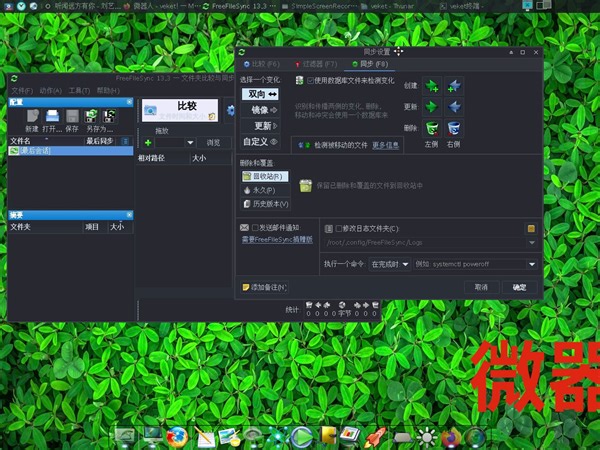600x450 pixels.
Task: Enable 修改日志文件夹 checkbox
Action: tap(338, 229)
